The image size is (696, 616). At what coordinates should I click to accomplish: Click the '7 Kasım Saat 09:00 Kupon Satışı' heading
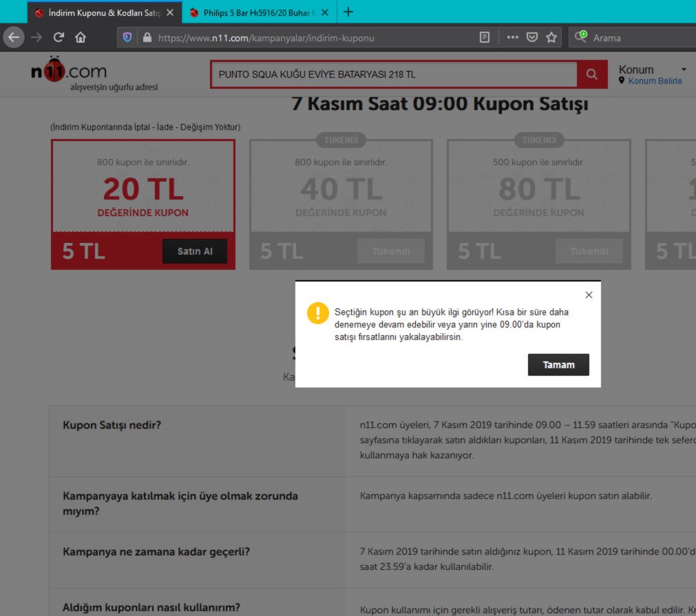coord(440,104)
